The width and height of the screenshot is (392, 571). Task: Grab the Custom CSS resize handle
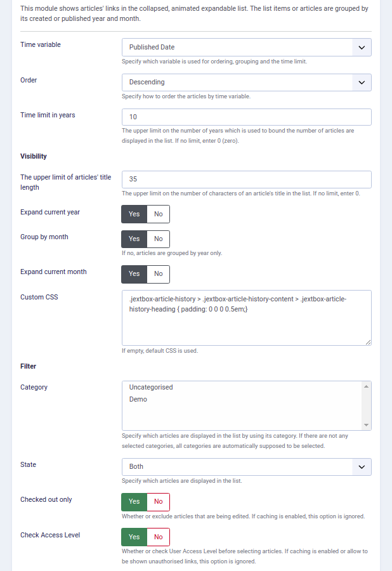368,342
